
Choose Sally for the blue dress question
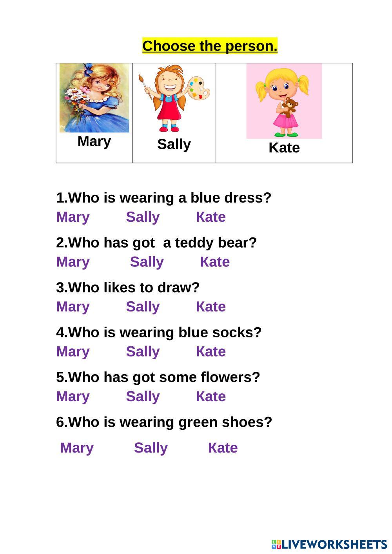coord(143,217)
